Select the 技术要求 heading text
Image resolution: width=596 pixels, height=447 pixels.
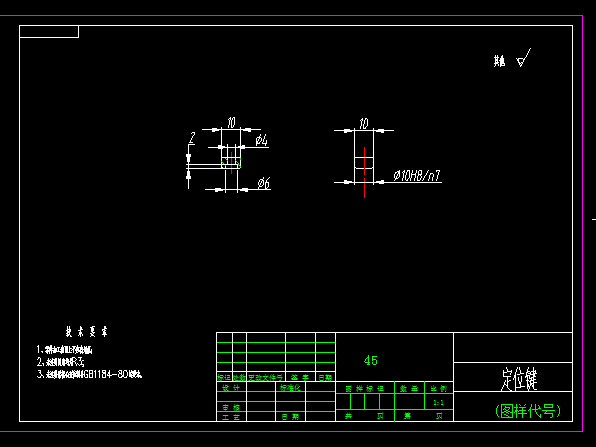(x=87, y=331)
